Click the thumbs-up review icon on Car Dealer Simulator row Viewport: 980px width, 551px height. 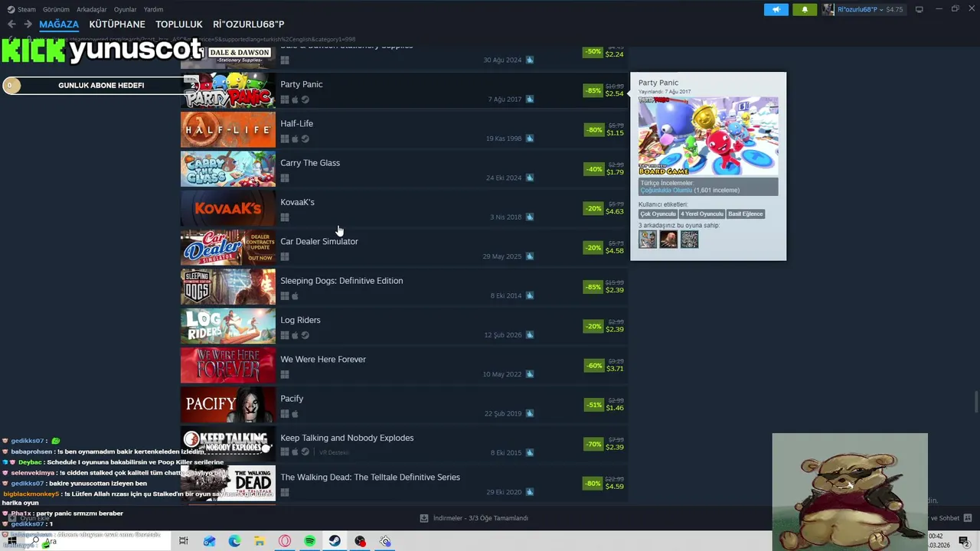pyautogui.click(x=529, y=256)
